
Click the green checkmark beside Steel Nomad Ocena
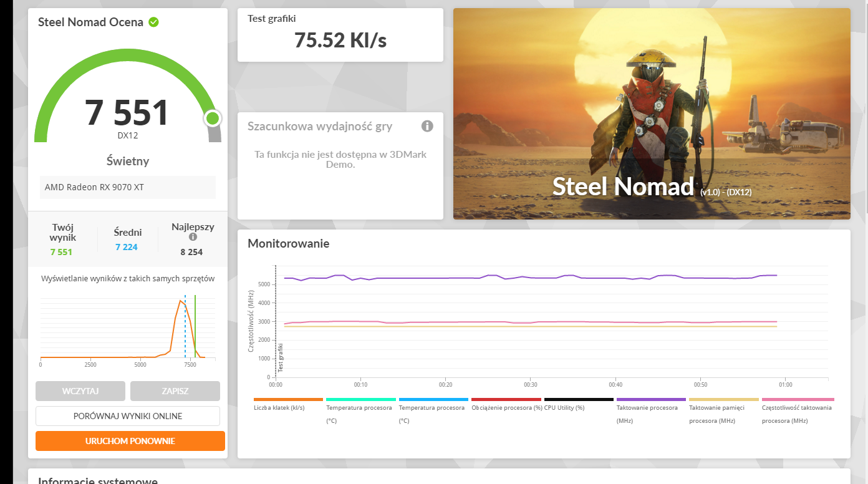click(x=153, y=22)
